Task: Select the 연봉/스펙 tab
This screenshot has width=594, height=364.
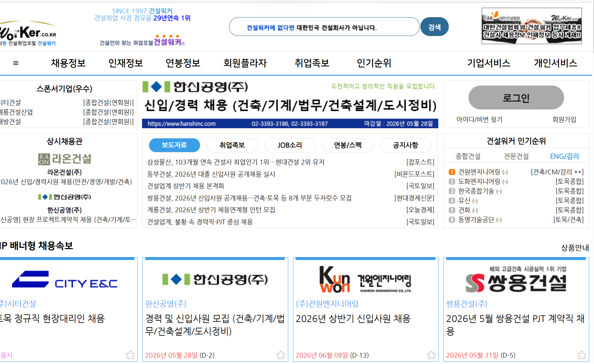Action: [x=348, y=145]
